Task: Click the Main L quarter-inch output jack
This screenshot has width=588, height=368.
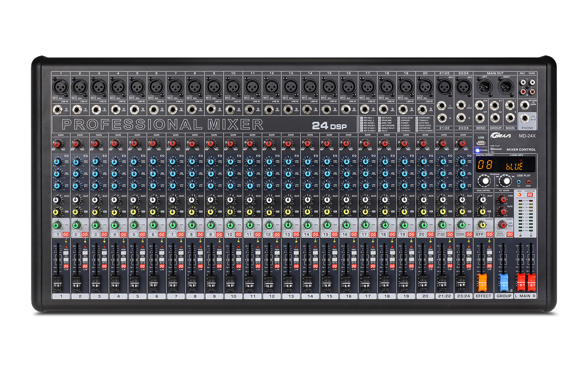Action: click(510, 105)
